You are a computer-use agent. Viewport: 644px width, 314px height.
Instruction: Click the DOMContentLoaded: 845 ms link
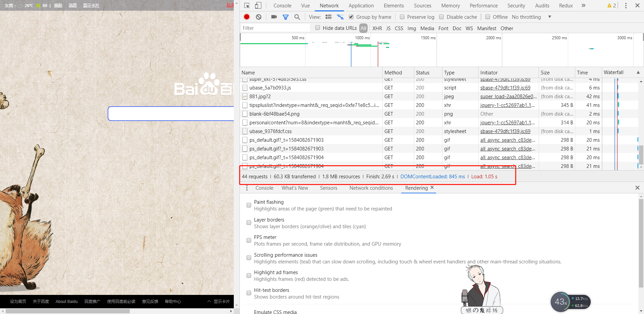point(432,176)
